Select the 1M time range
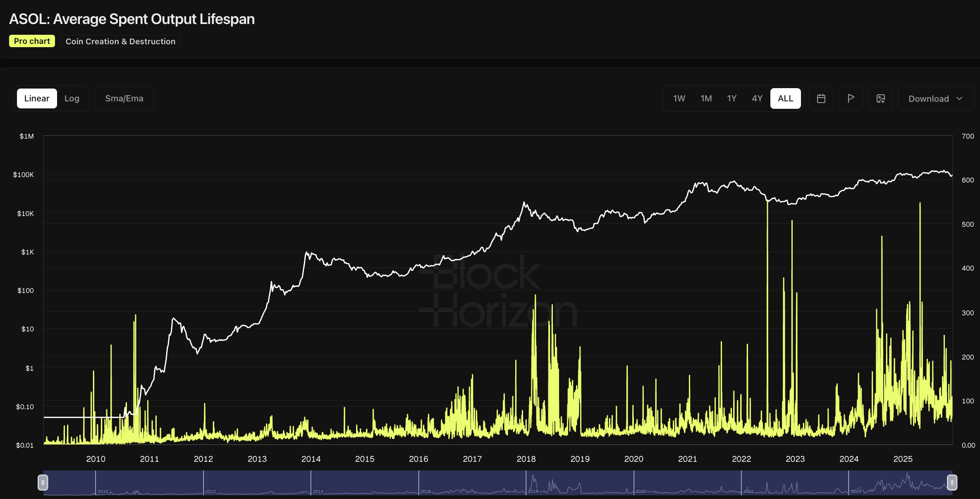The width and height of the screenshot is (980, 499). pos(706,98)
